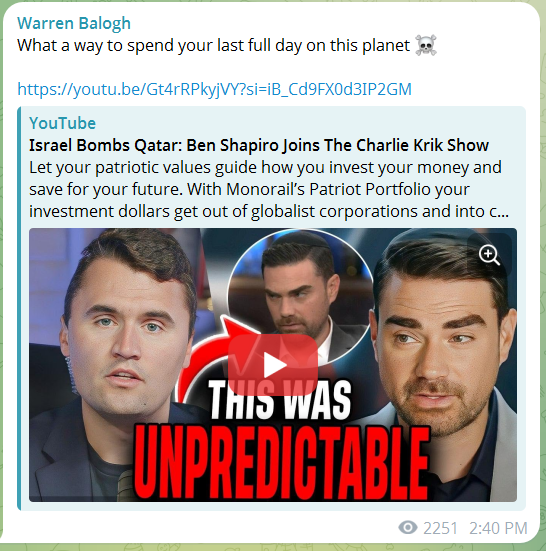The width and height of the screenshot is (546, 551).
Task: Click the eye views counter icon
Action: 408,527
